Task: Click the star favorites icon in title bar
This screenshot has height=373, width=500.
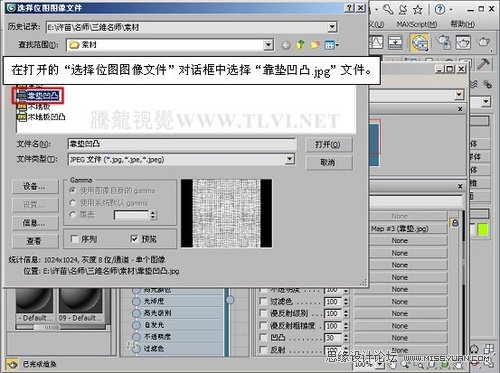Action: click(x=418, y=9)
